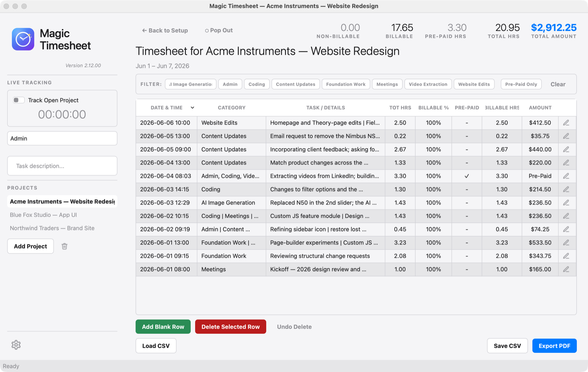Click the Delete Selected Row button
Screen dimensions: 588x372
pyautogui.click(x=230, y=327)
